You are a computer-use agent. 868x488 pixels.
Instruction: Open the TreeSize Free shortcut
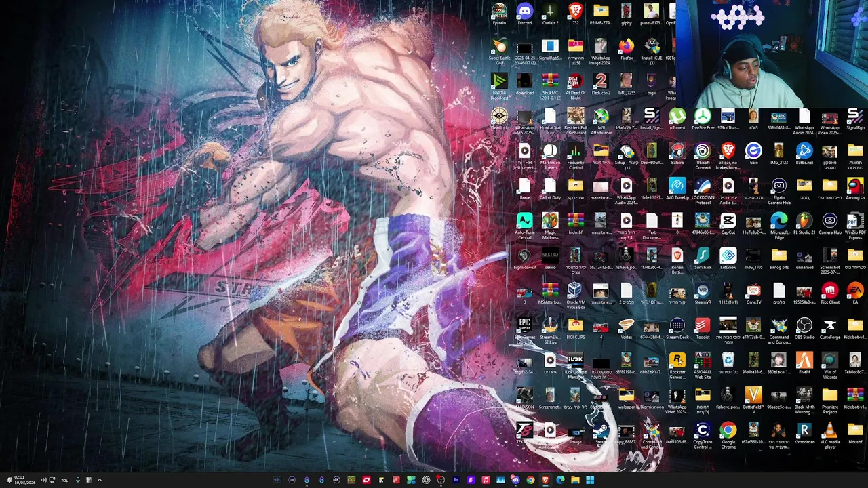(x=703, y=119)
